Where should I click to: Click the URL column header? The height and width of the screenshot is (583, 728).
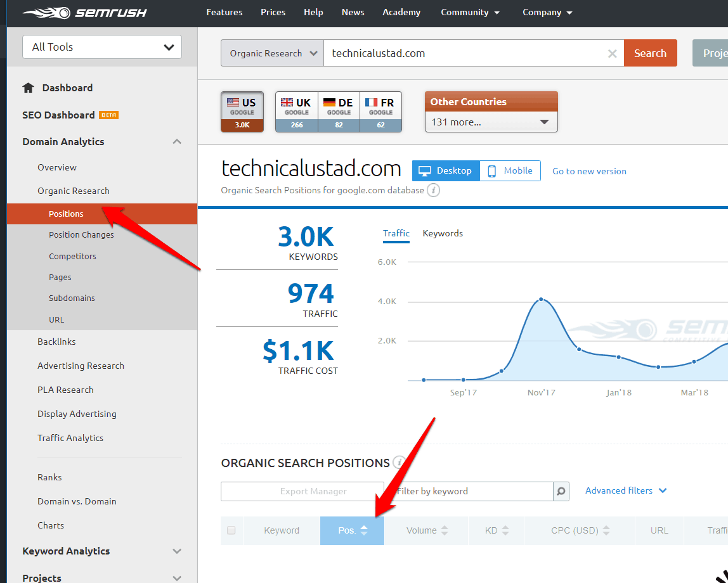coord(660,530)
